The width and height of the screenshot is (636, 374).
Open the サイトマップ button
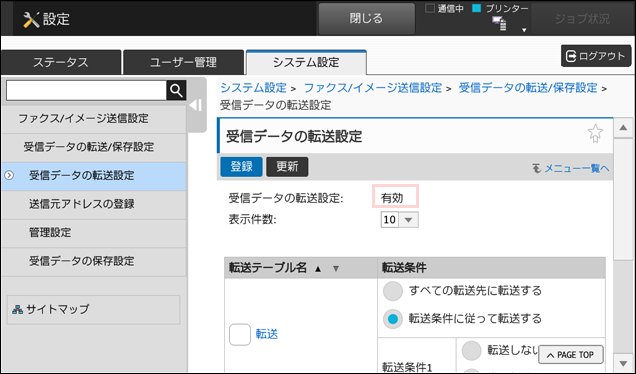pyautogui.click(x=94, y=310)
